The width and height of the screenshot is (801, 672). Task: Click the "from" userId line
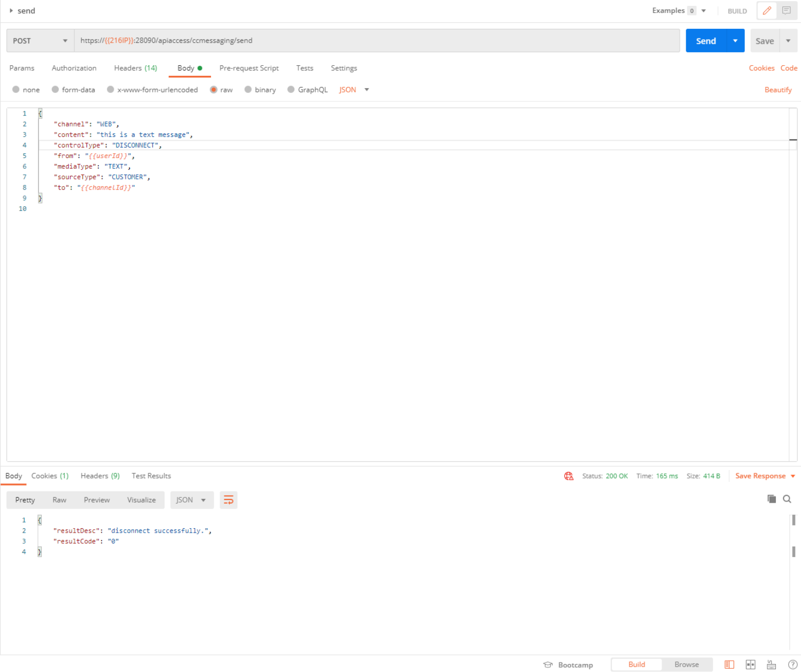tap(95, 156)
